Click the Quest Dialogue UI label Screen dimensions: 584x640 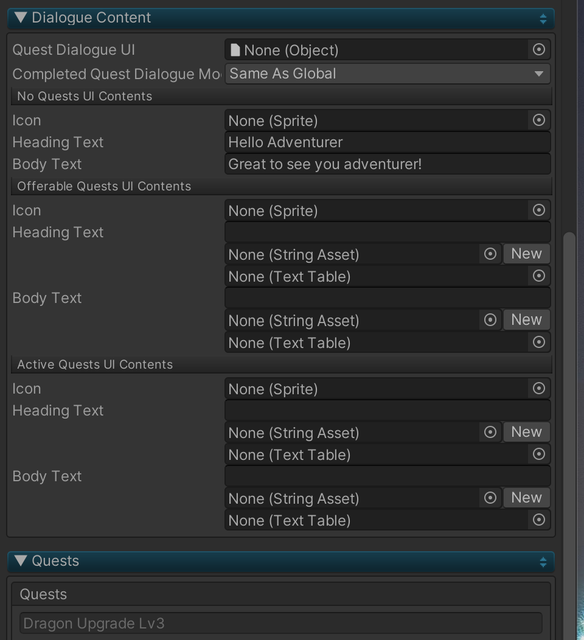pos(73,50)
